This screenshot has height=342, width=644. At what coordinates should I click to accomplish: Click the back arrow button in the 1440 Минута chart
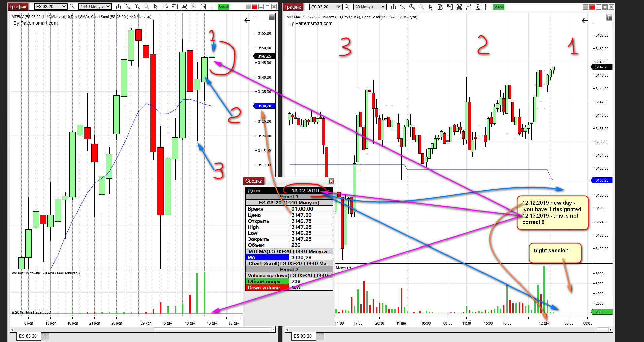(x=247, y=20)
